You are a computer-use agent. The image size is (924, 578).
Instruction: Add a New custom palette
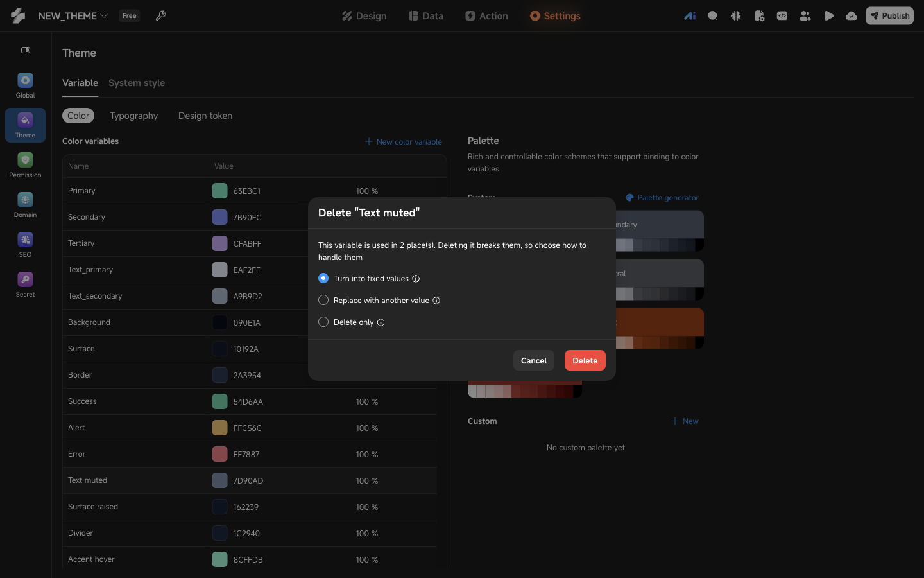[x=685, y=421]
